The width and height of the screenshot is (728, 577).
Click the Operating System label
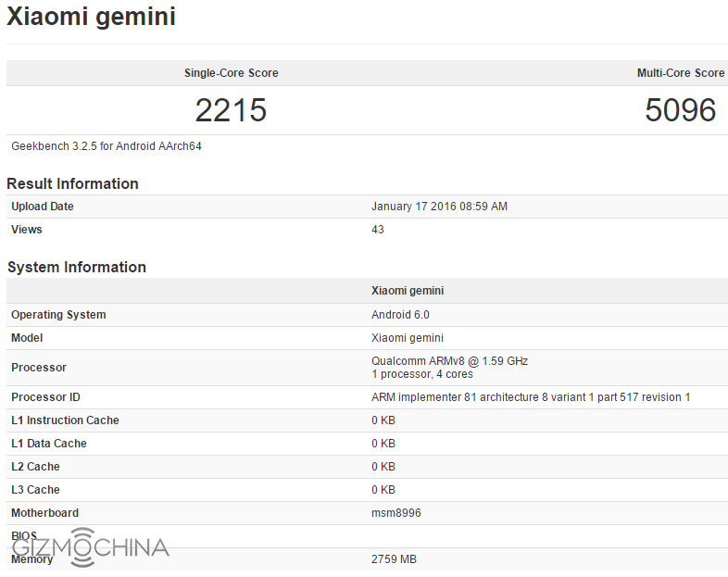tap(58, 315)
